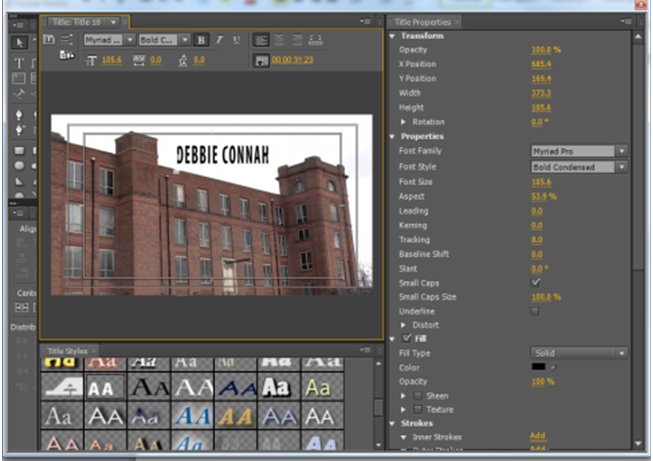
Task: Click the center text alignment icon
Action: coord(279,40)
